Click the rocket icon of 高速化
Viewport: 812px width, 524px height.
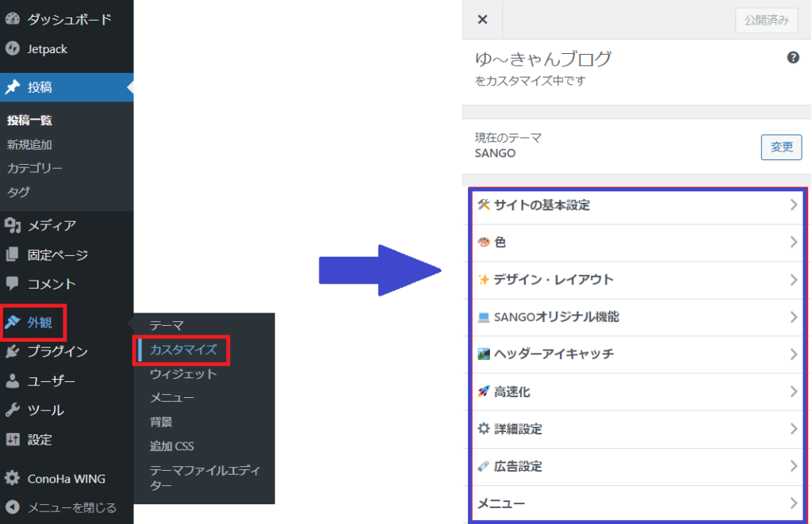point(484,392)
